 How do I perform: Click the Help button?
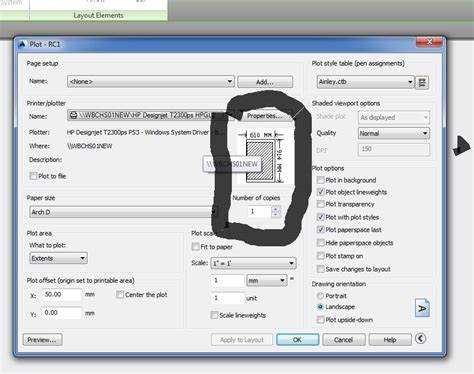pyautogui.click(x=390, y=340)
